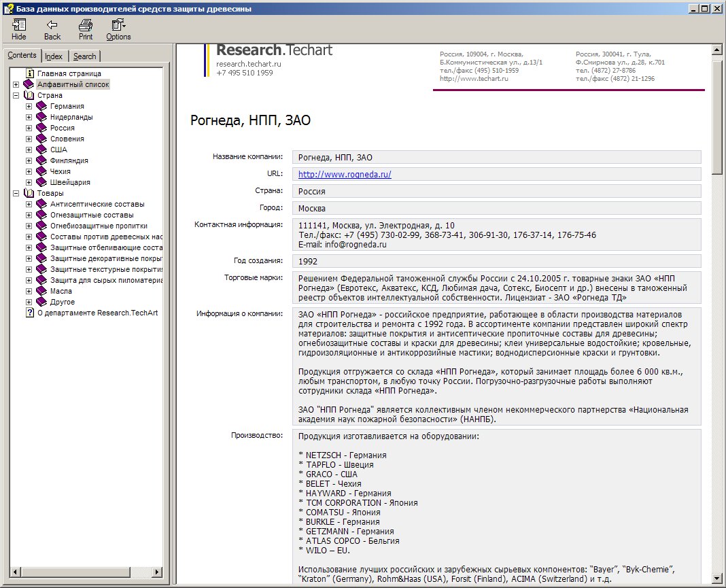Click the Словения book icon

[41, 139]
